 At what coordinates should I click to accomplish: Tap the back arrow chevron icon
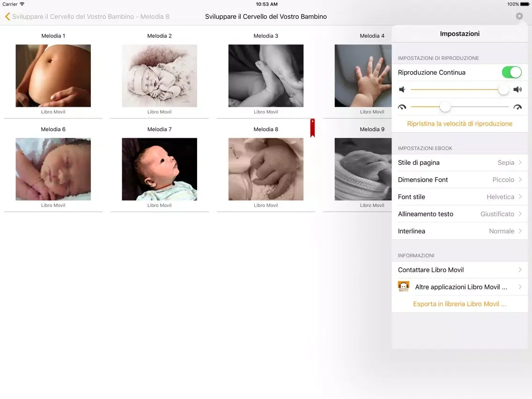click(7, 17)
